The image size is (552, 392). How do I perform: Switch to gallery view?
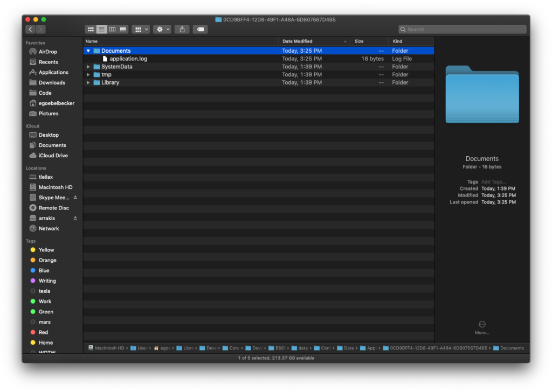click(122, 29)
